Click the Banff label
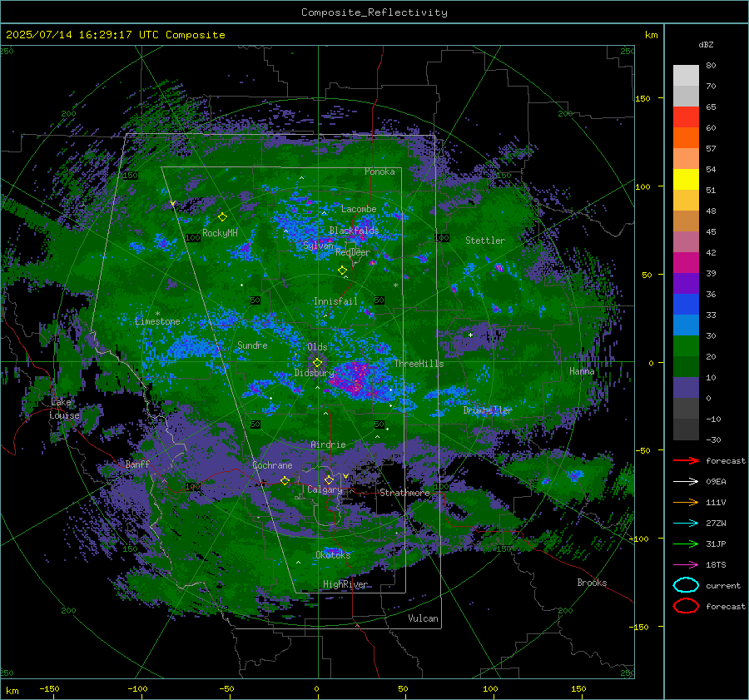 (137, 464)
